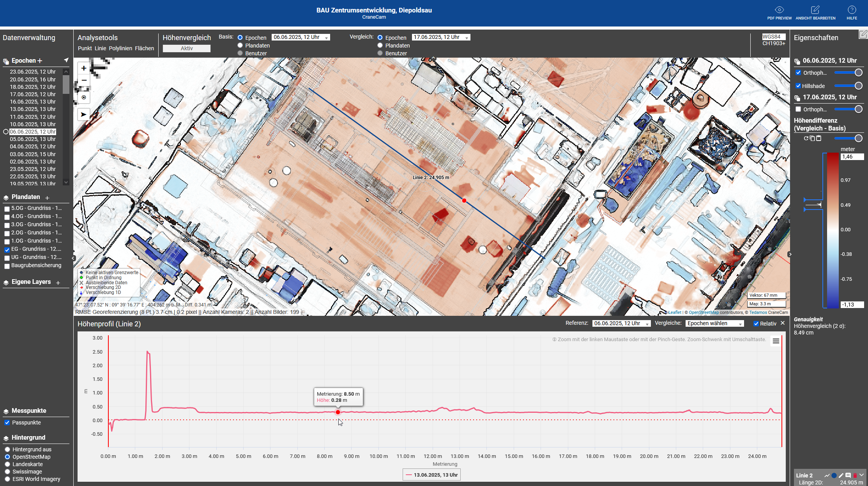Viewport: 868px width, 486px height.
Task: Zoom in the map with plus button
Action: pyautogui.click(x=84, y=68)
